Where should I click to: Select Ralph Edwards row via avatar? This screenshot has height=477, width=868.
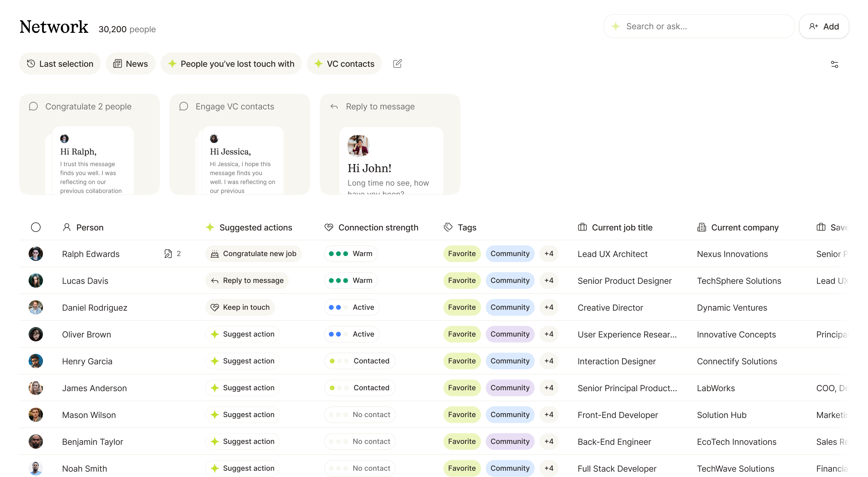tap(36, 254)
